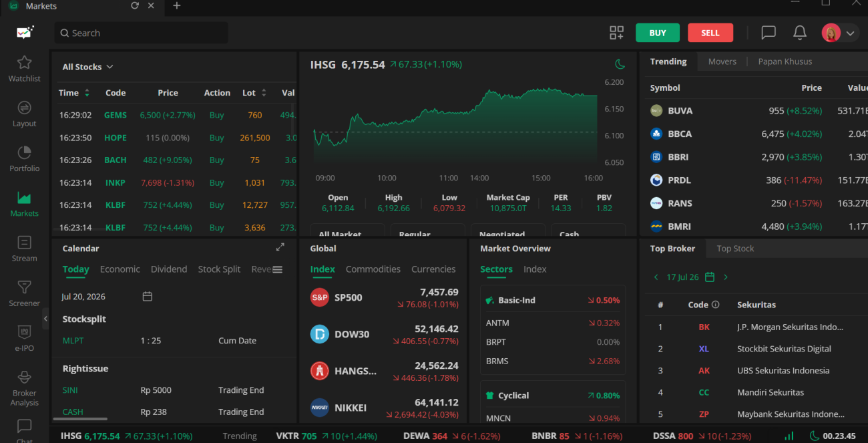Open add widget grid icon
Viewport: 868px width, 443px height.
tap(616, 33)
